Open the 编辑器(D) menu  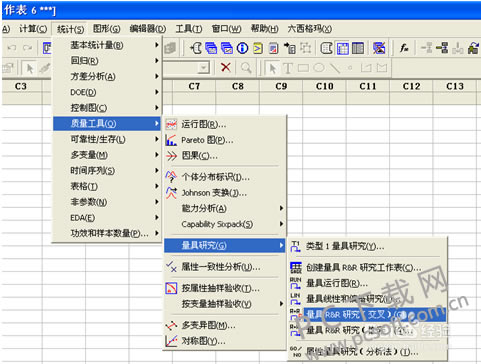click(x=148, y=29)
